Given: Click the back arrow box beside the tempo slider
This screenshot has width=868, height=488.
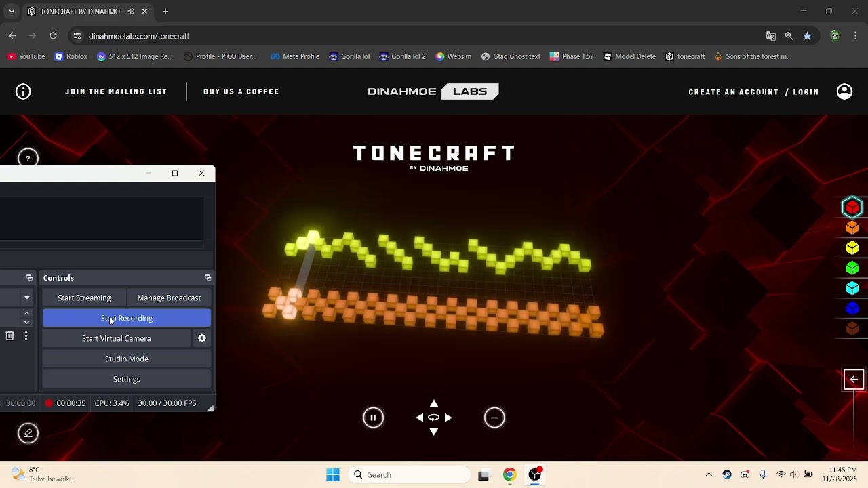Looking at the screenshot, I should pos(854,380).
